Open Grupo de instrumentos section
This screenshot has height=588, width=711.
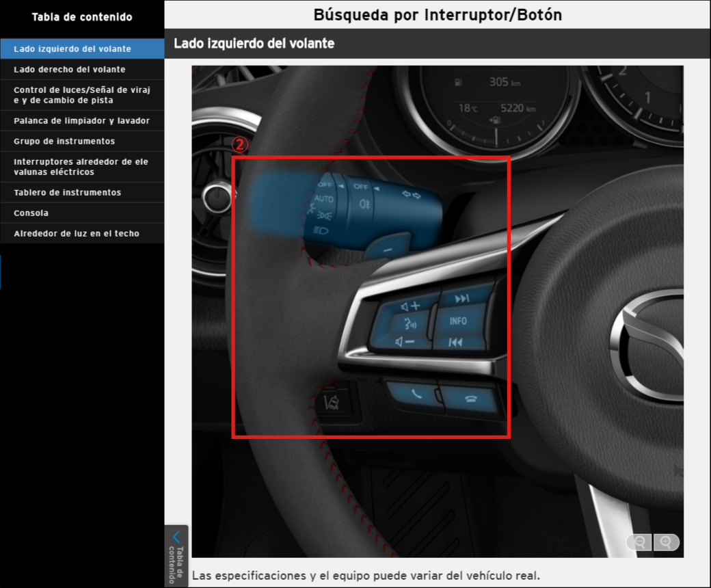[x=64, y=142]
